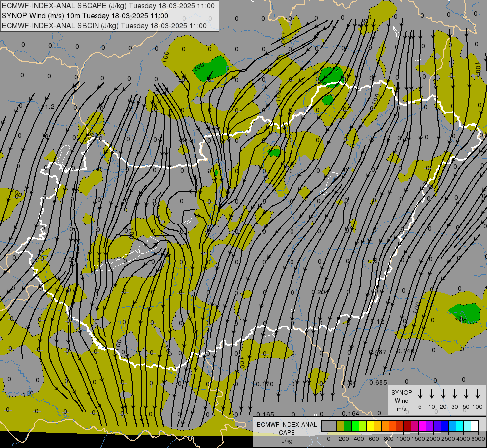Click the 1000 tick label on CAPE scale
The image size is (487, 448).
(x=403, y=439)
